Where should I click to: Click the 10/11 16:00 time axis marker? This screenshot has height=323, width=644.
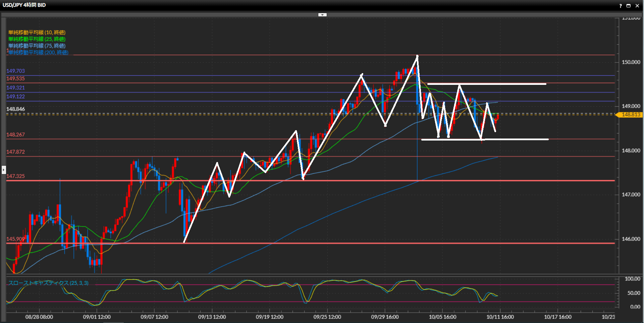point(500,317)
